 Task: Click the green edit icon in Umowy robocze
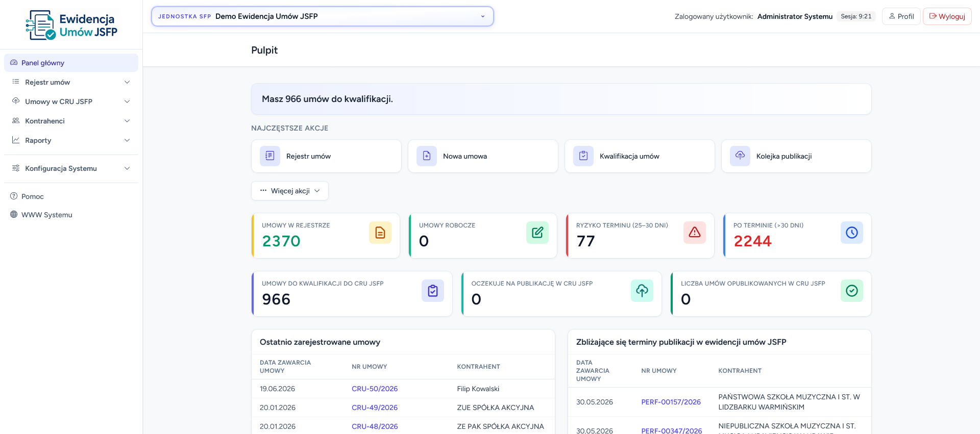(537, 233)
